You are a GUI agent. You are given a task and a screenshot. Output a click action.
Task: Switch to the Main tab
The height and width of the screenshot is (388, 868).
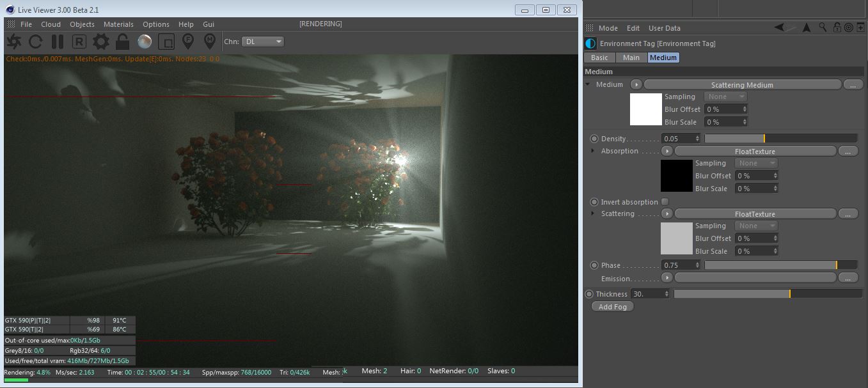point(631,58)
